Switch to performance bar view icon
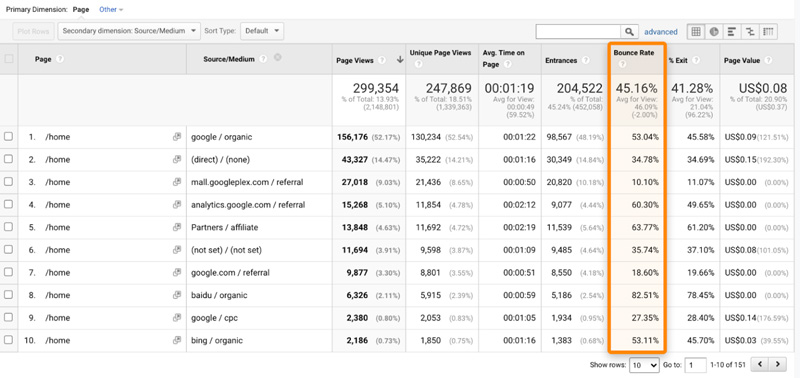 point(731,32)
